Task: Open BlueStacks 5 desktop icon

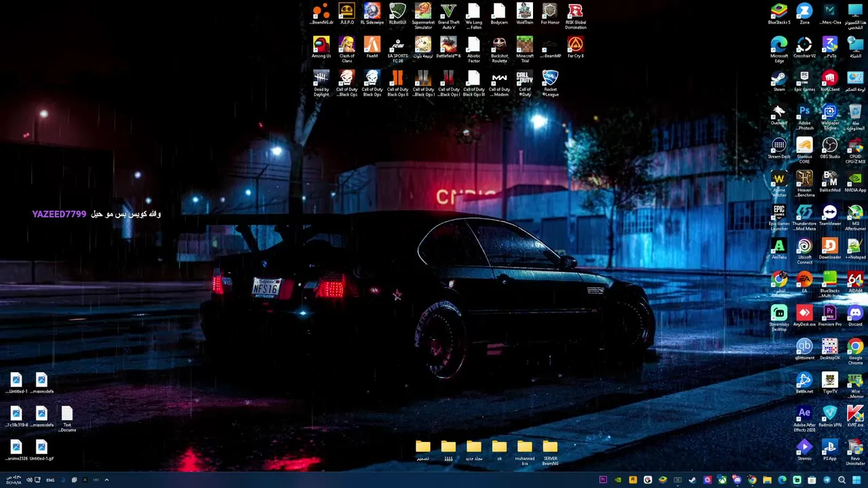Action: pos(779,14)
